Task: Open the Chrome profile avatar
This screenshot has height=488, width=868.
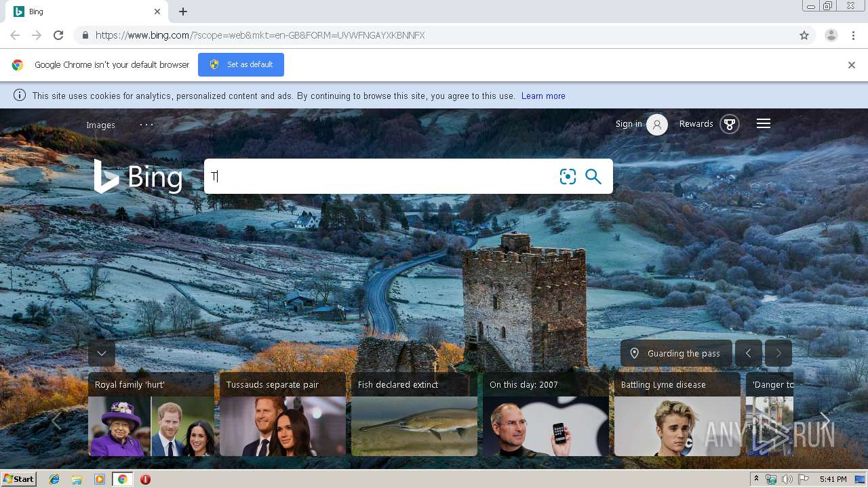Action: (831, 35)
